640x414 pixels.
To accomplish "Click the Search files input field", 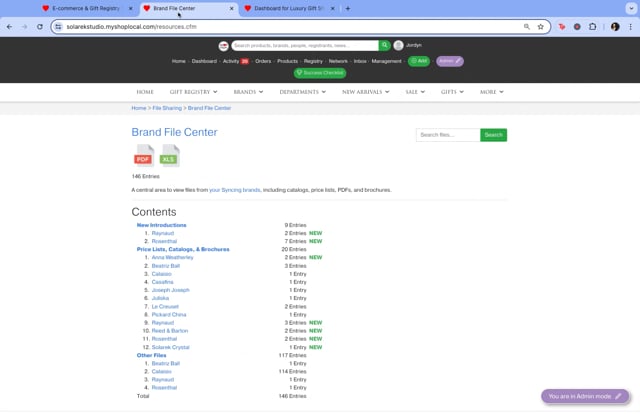I will click(448, 135).
